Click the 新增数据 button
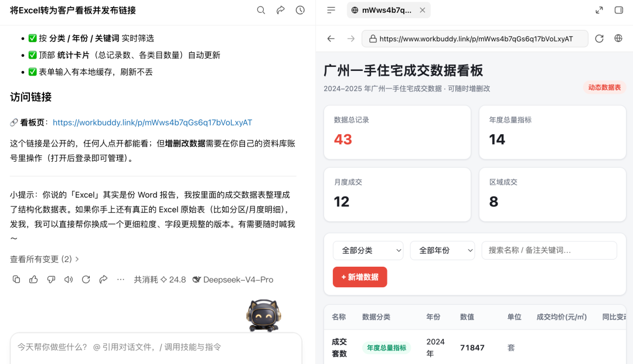 (360, 277)
